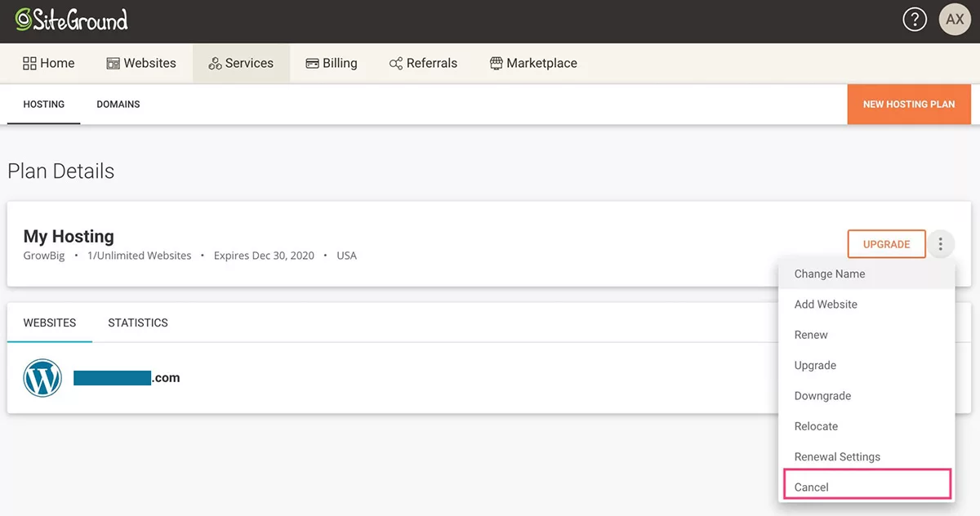Click the New Hosting Plan button
This screenshot has height=516, width=980.
tap(909, 105)
